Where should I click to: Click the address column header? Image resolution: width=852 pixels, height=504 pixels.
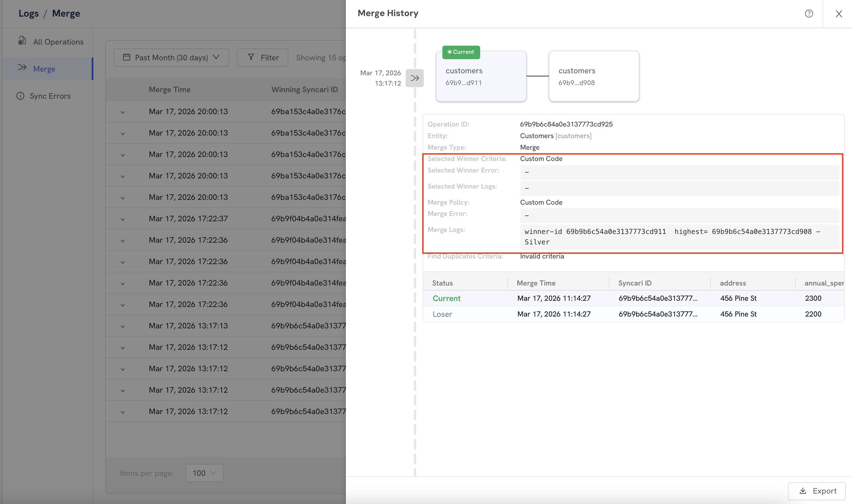coord(733,283)
